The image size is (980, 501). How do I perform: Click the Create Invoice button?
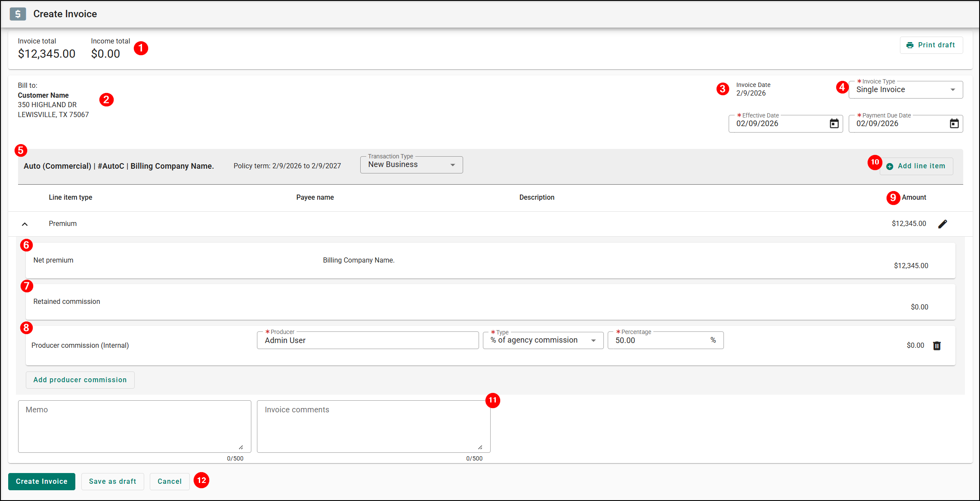41,481
